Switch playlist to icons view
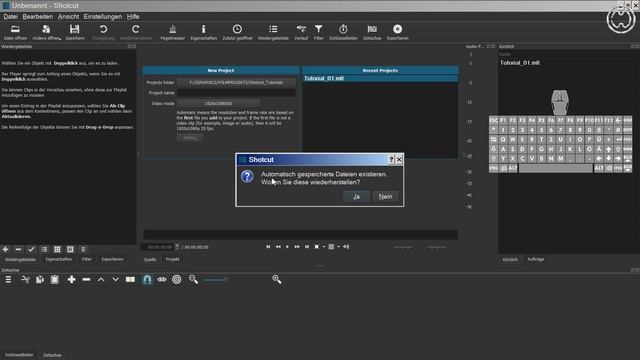Viewport: 640px width, 360px height. [70, 249]
